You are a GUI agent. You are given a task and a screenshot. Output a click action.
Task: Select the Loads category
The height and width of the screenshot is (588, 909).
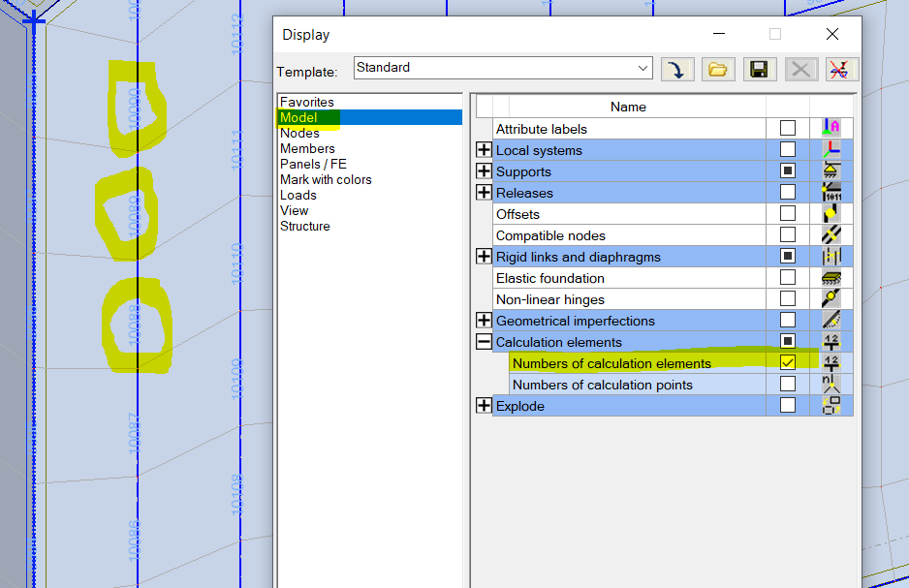(x=298, y=195)
